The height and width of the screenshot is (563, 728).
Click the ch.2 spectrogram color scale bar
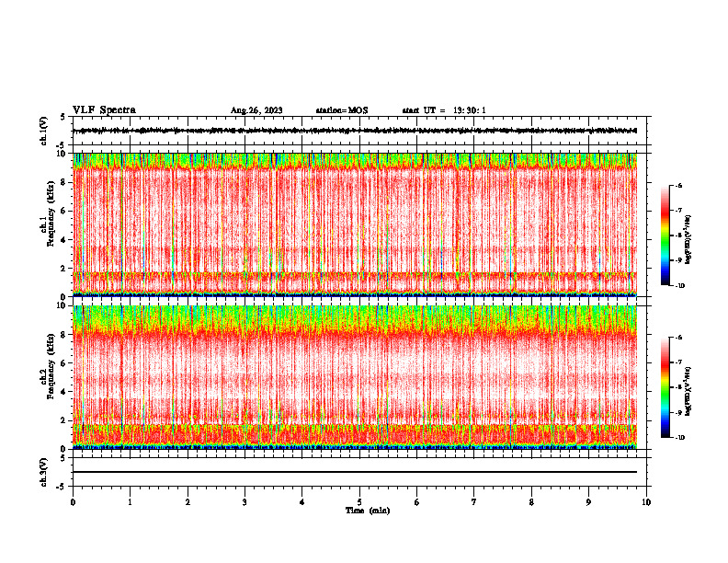(x=665, y=387)
